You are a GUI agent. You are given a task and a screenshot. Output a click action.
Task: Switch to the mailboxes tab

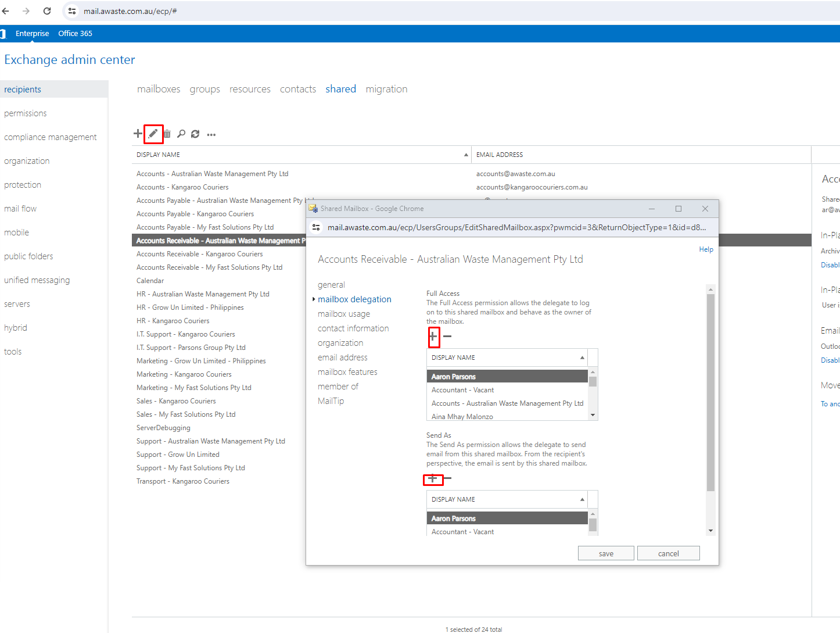coord(159,89)
